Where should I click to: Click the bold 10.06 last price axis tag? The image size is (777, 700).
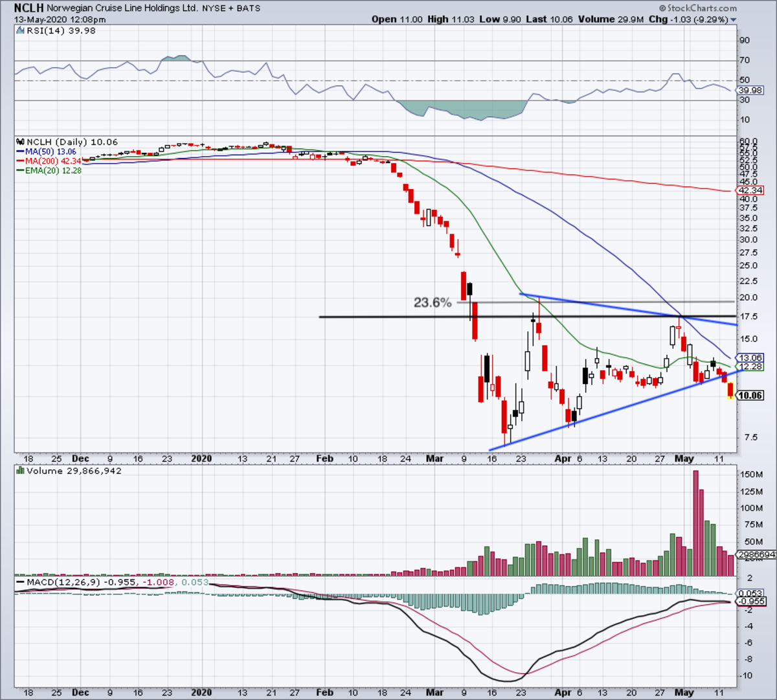tap(750, 395)
